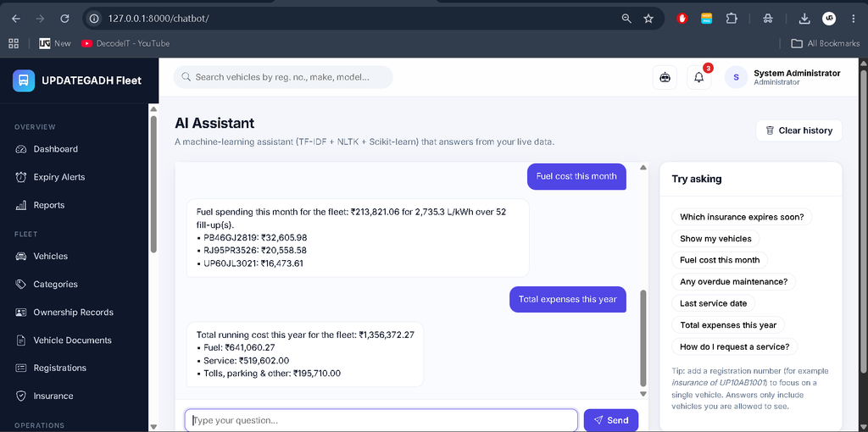Click the Send button
Viewport: 868px width, 432px height.
point(610,420)
